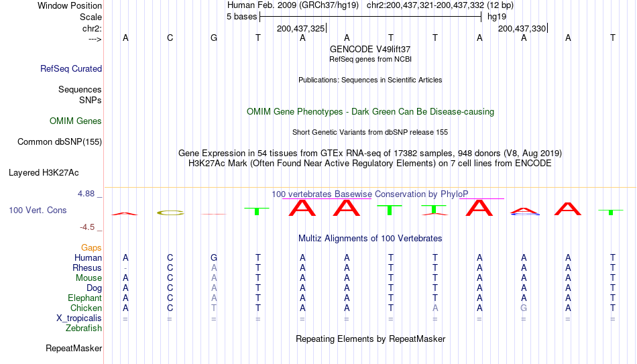Click the hg19 assembly label by scale
Viewport: 637px width, 364px height.
[497, 17]
